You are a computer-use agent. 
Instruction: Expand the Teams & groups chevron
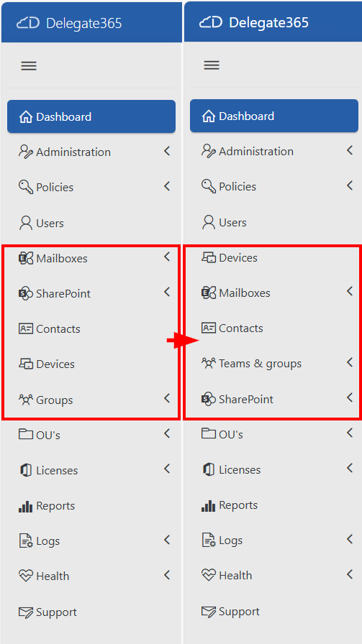[x=350, y=362]
